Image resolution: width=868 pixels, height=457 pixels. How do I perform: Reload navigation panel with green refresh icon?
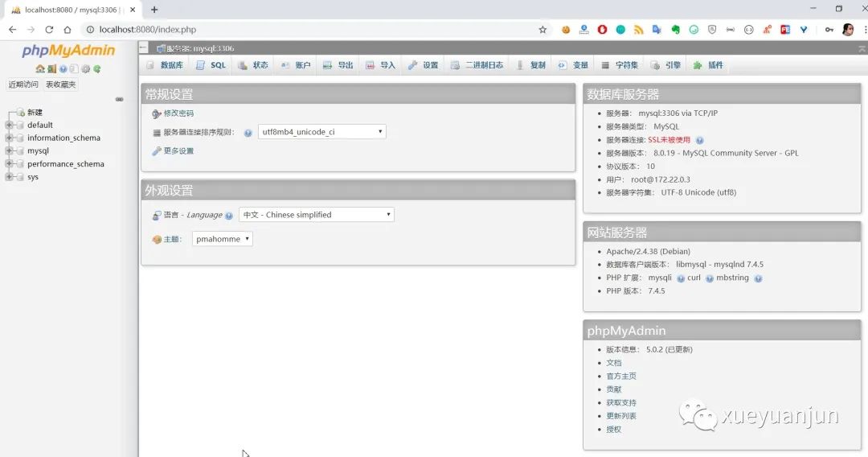(x=97, y=69)
